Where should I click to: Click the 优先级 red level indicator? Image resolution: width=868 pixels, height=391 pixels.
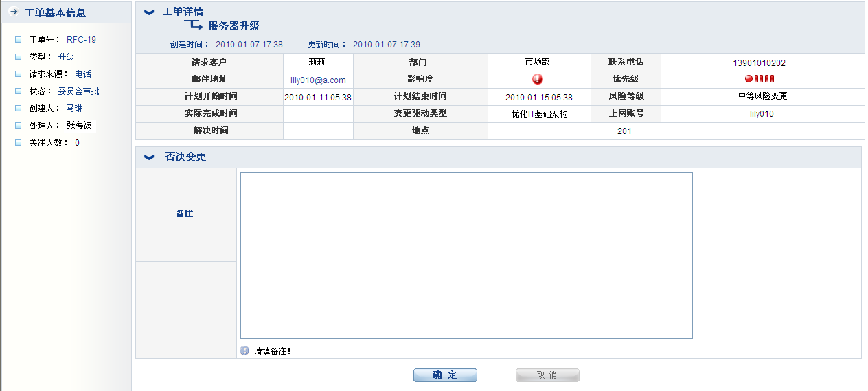(759, 79)
